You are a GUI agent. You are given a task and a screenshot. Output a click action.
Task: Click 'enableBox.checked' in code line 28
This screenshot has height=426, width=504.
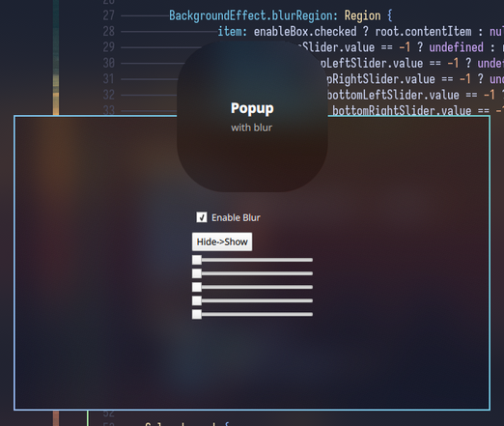click(x=305, y=31)
